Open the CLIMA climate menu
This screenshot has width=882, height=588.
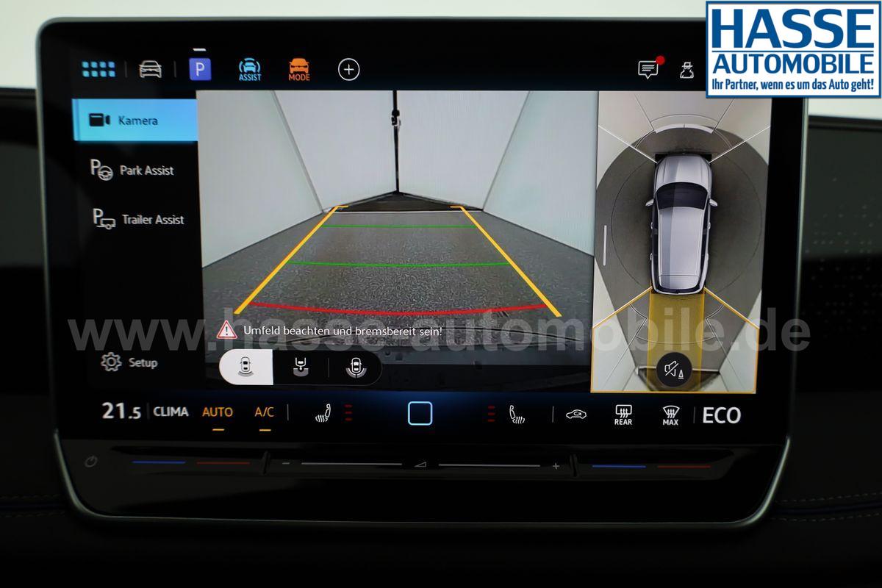pos(171,412)
